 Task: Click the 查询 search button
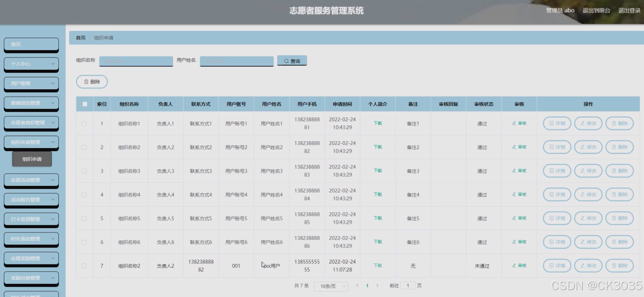292,61
